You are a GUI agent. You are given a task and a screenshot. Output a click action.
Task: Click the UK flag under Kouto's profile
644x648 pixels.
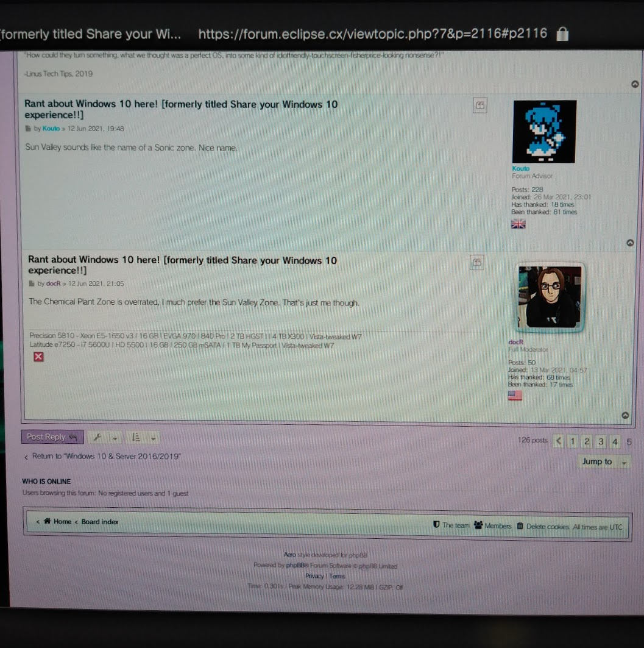point(518,224)
